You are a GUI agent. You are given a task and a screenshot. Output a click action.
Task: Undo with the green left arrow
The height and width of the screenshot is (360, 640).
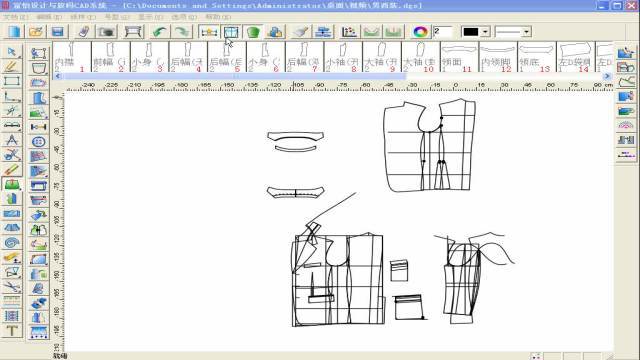(x=160, y=32)
